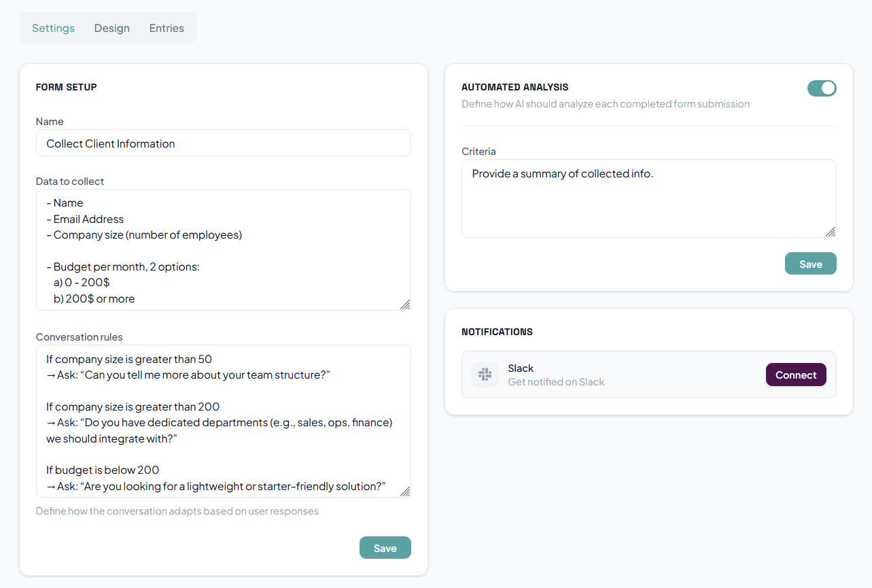Screen dimensions: 872x588
Task: Click the Notifications heading
Action: 497,332
